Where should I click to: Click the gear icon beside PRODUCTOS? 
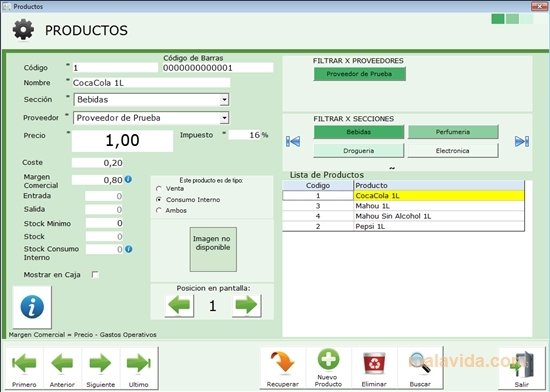coord(23,30)
